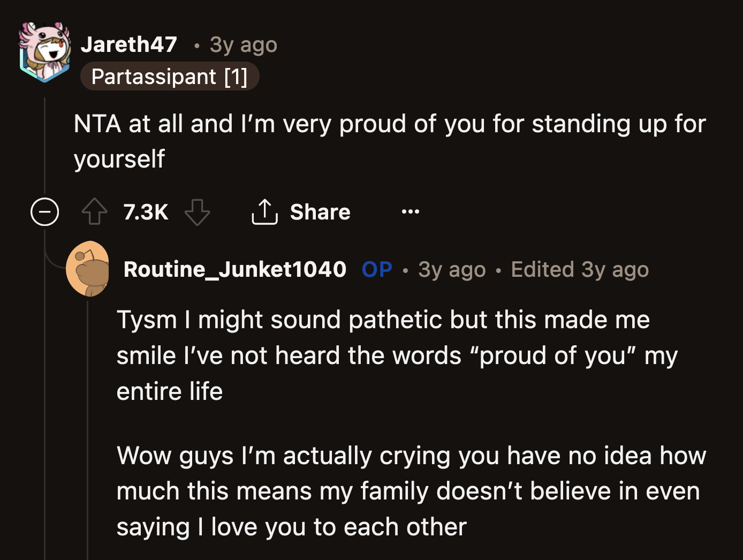This screenshot has height=560, width=743.
Task: Click the Partassipant [1] flair badge
Action: tap(170, 76)
